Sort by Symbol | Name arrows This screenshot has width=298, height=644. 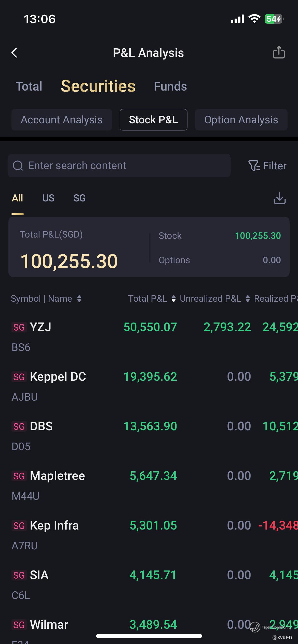point(79,299)
